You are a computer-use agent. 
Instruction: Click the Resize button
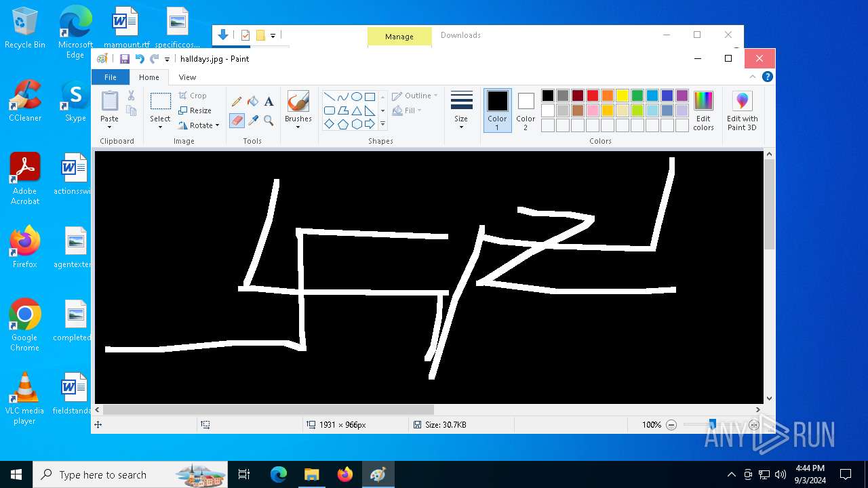(x=195, y=110)
